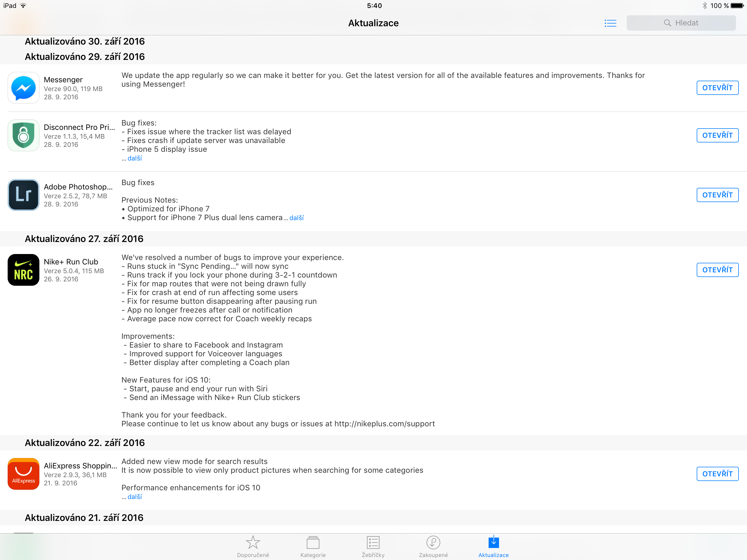Open the Messenger app icon
This screenshot has height=560, width=747.
(23, 88)
